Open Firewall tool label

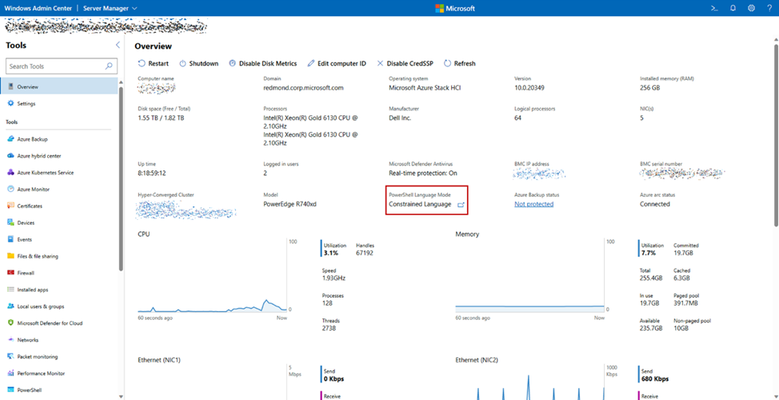click(26, 273)
